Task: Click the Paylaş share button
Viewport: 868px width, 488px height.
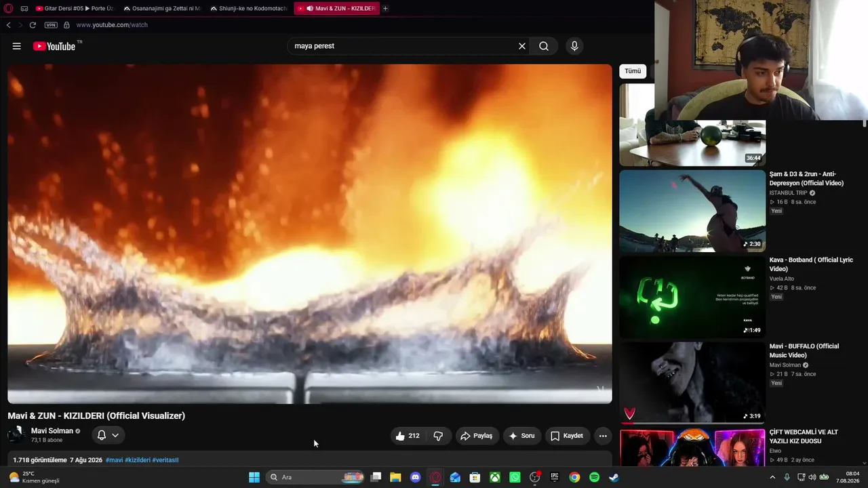Action: (477, 436)
